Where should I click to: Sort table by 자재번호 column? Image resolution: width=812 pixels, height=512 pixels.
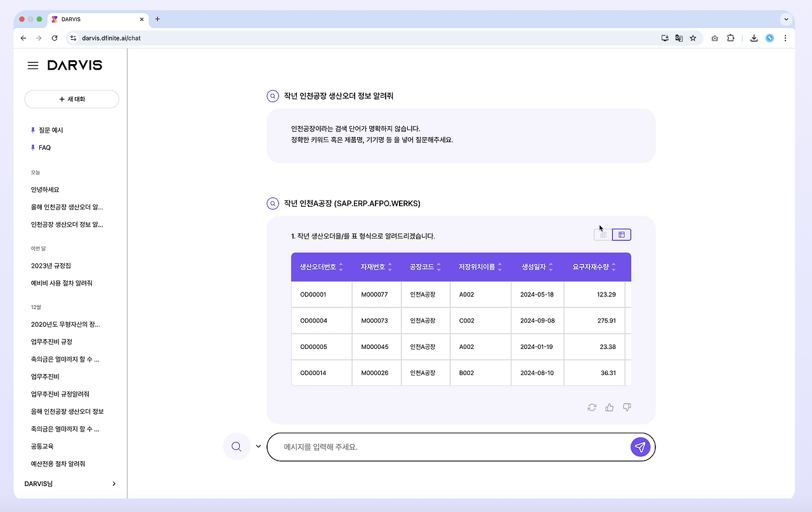(x=390, y=267)
